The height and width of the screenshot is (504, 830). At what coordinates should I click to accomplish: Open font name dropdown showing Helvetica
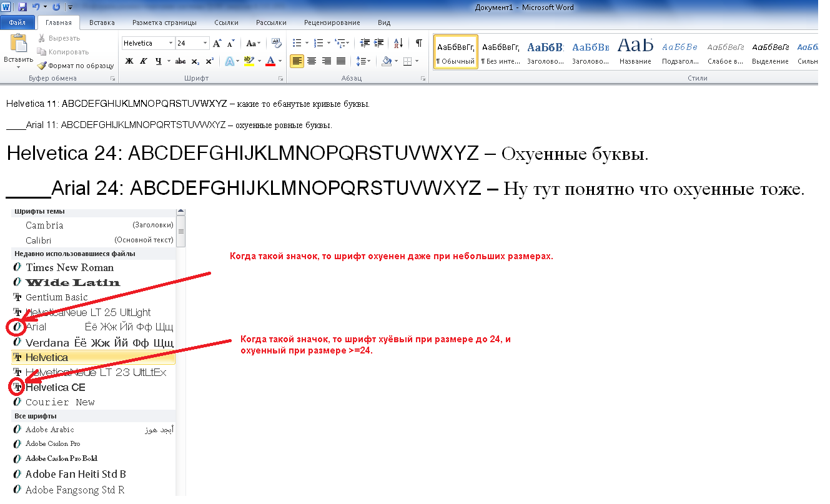click(x=170, y=43)
